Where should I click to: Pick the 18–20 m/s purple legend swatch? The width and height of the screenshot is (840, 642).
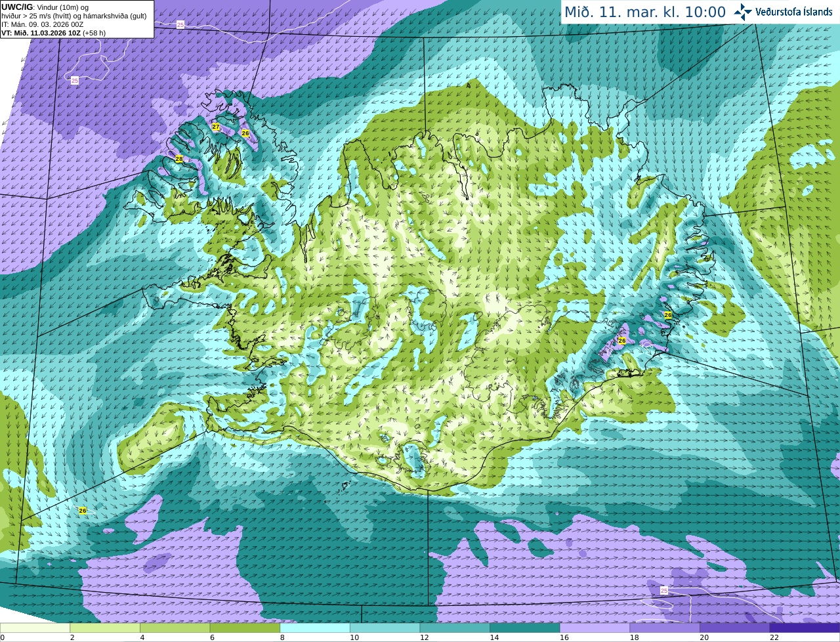[x=665, y=628]
